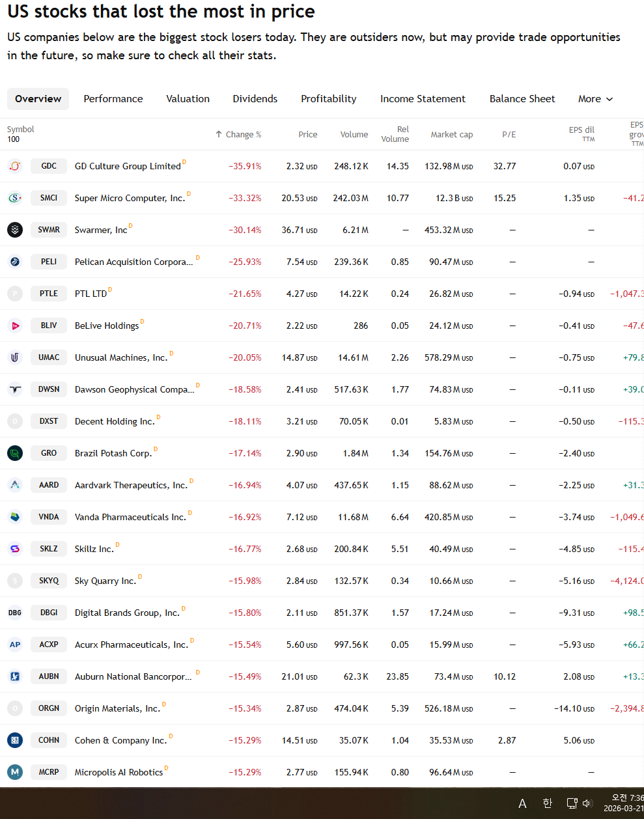Click the taskbar date and time clock

tap(623, 803)
